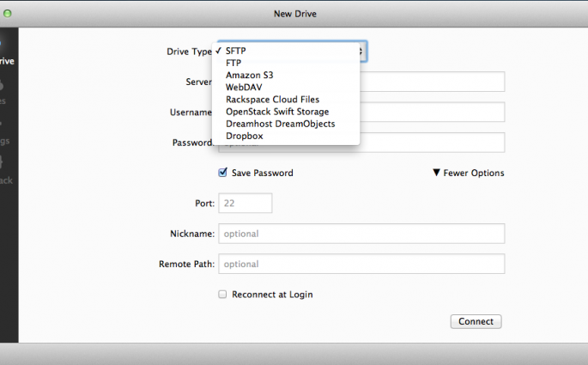Select OpenStack Swift Storage option
The image size is (588, 365).
coord(277,112)
